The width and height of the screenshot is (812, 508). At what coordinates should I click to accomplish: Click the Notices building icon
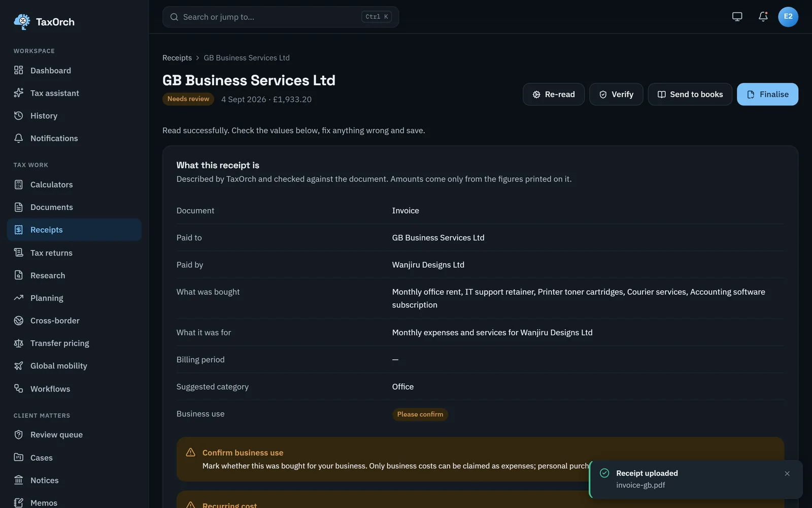tap(19, 480)
